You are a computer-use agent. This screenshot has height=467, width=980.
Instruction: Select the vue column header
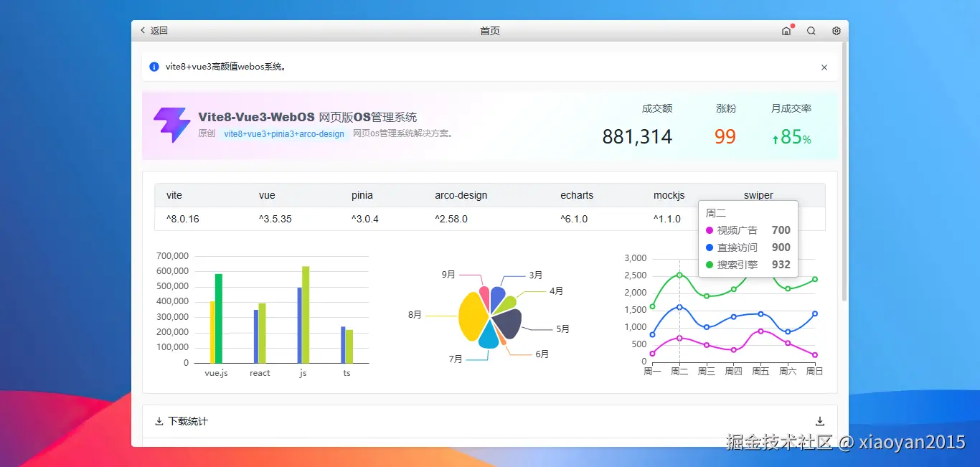(x=267, y=195)
